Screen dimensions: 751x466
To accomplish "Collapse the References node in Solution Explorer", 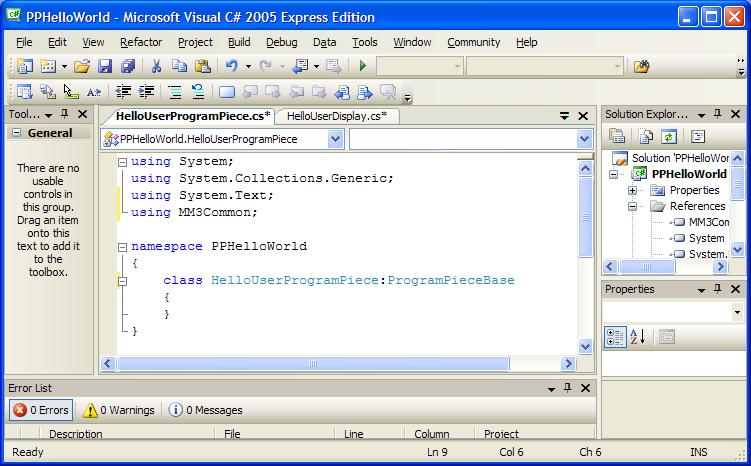I will 632,206.
